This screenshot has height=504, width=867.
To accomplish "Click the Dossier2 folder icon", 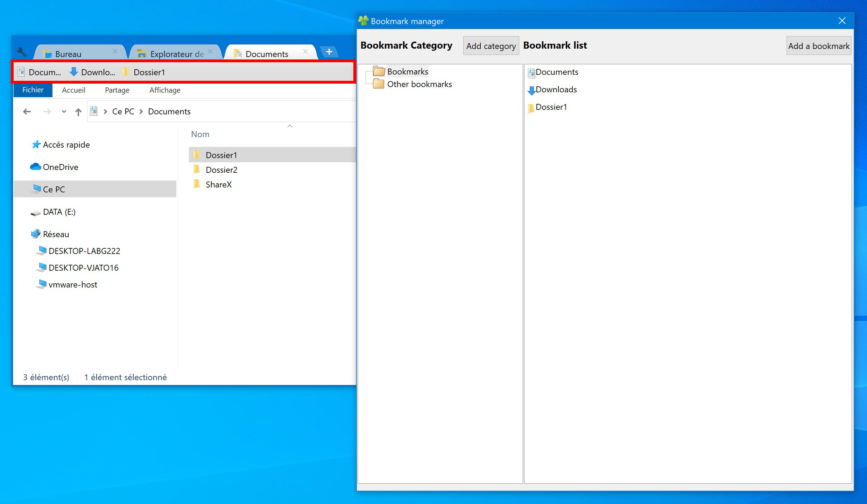I will 197,170.
